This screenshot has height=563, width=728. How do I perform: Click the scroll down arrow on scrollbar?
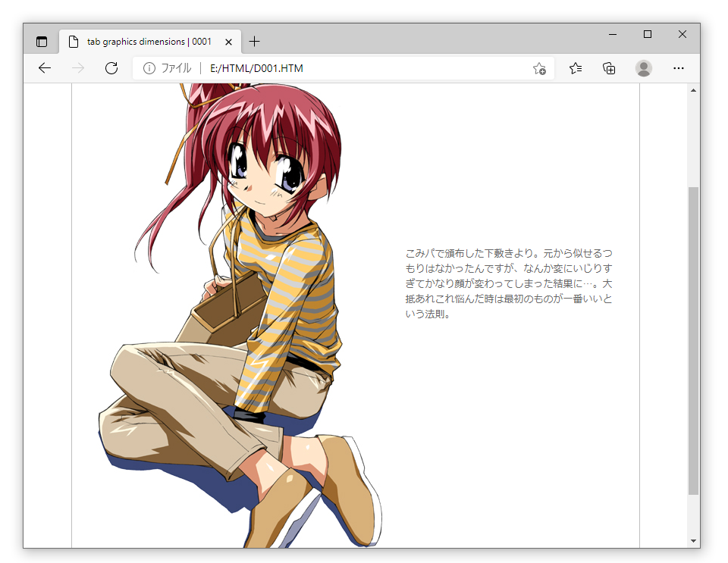pyautogui.click(x=693, y=540)
